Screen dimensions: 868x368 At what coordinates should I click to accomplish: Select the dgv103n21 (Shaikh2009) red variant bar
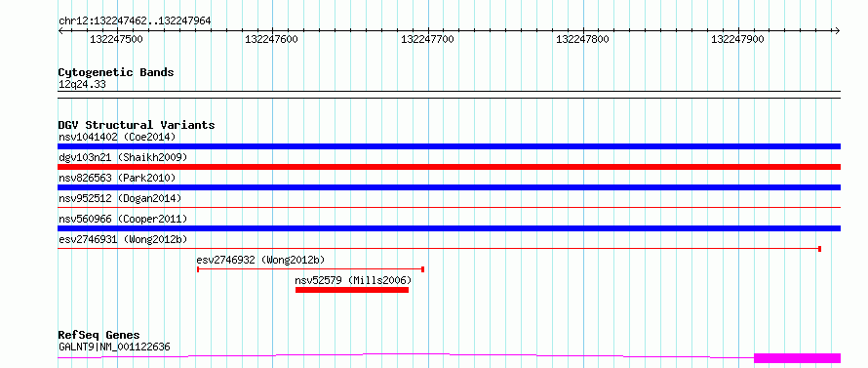point(449,167)
